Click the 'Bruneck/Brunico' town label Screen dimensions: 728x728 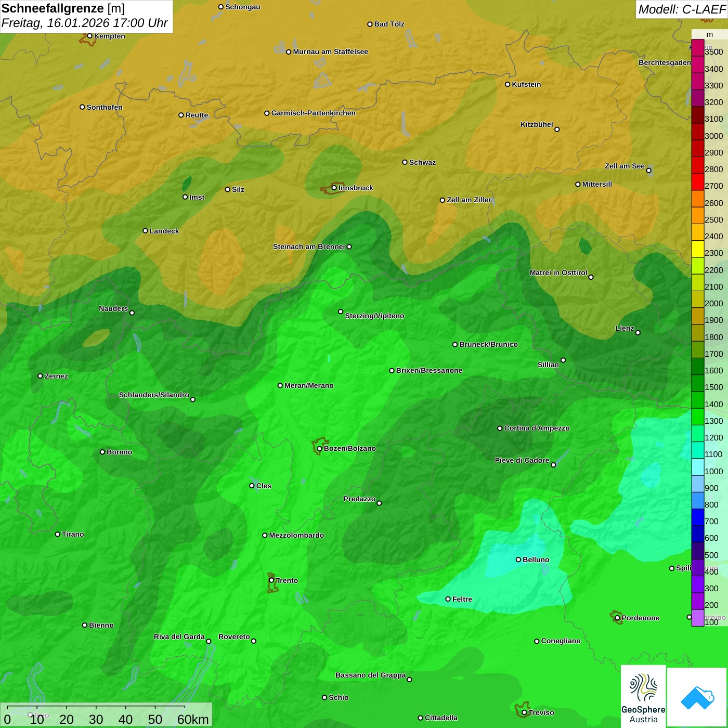coord(488,344)
